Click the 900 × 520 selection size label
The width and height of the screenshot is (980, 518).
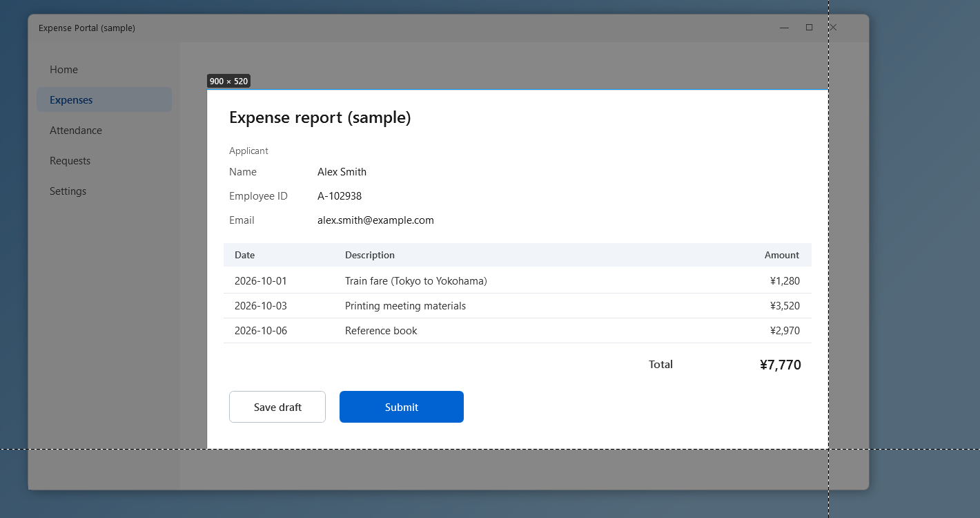click(228, 81)
